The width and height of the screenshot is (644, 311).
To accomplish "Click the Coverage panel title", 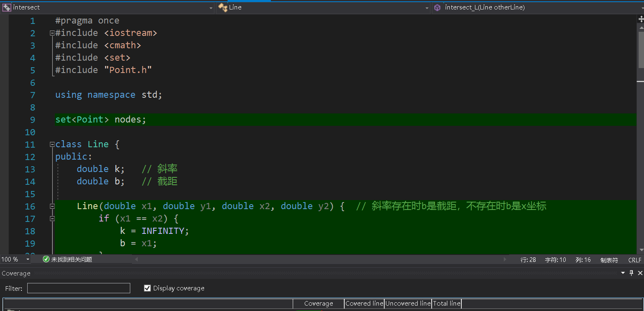I will [x=16, y=273].
